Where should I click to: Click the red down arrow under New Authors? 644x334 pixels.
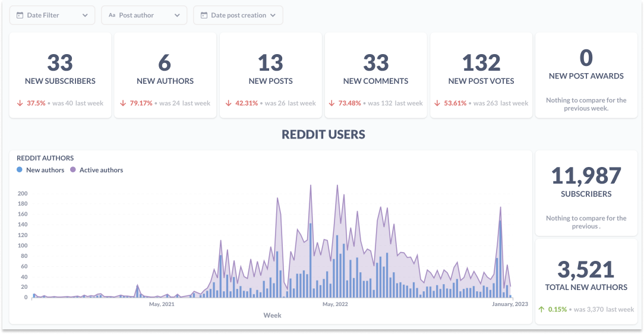pyautogui.click(x=123, y=103)
